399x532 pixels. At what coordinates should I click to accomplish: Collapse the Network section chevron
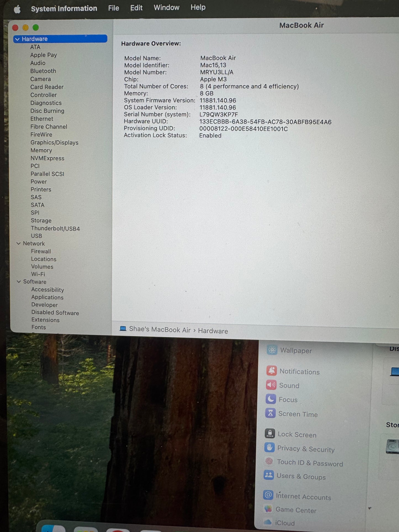[19, 243]
